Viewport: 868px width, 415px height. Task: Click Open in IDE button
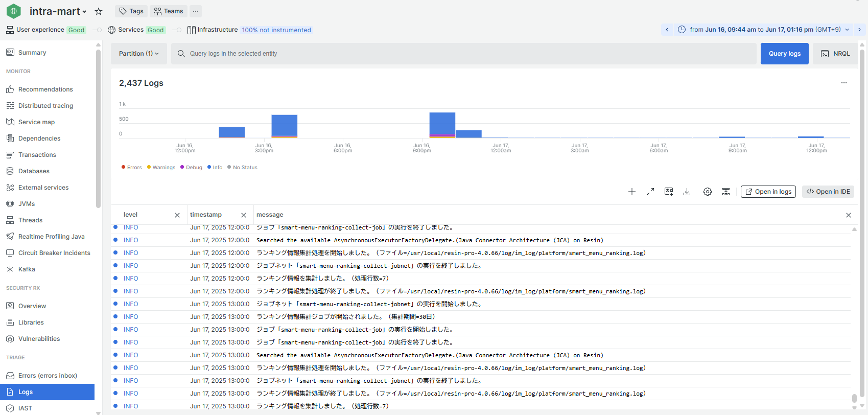828,192
